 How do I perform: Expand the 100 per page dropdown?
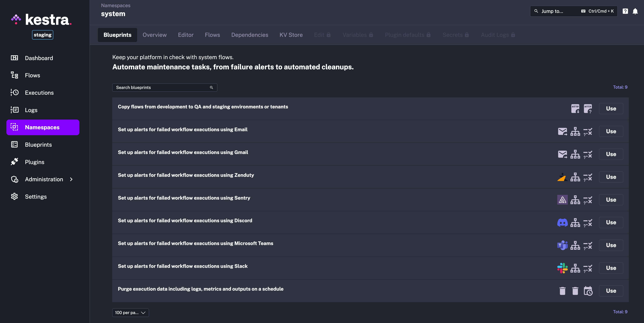(x=130, y=312)
